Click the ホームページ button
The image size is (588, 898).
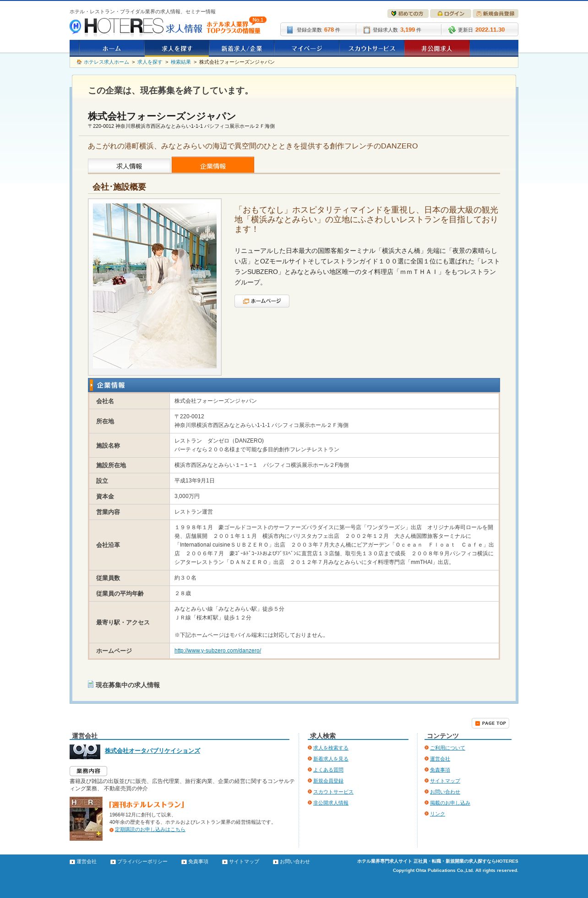(262, 301)
